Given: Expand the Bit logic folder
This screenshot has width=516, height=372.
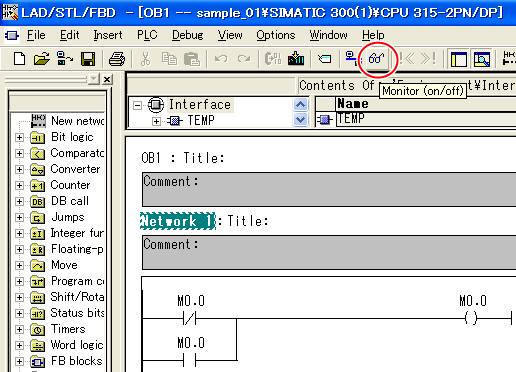Looking at the screenshot, I should tap(19, 137).
